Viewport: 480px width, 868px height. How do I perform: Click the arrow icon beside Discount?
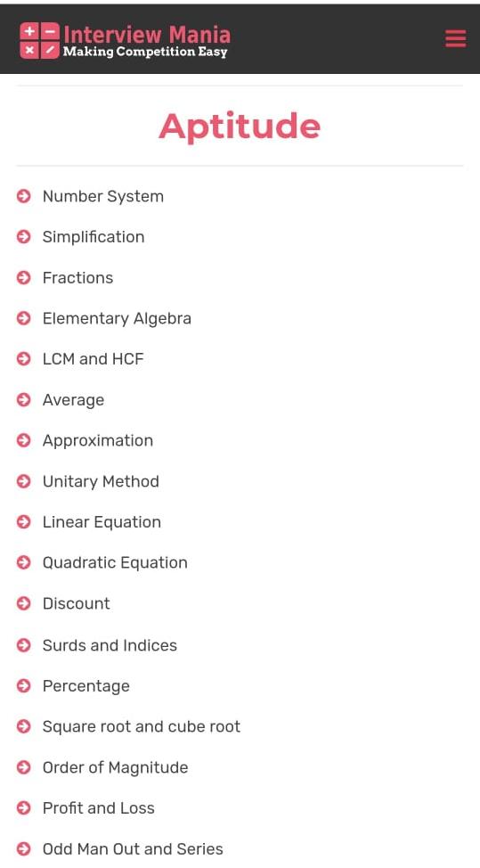[x=24, y=603]
